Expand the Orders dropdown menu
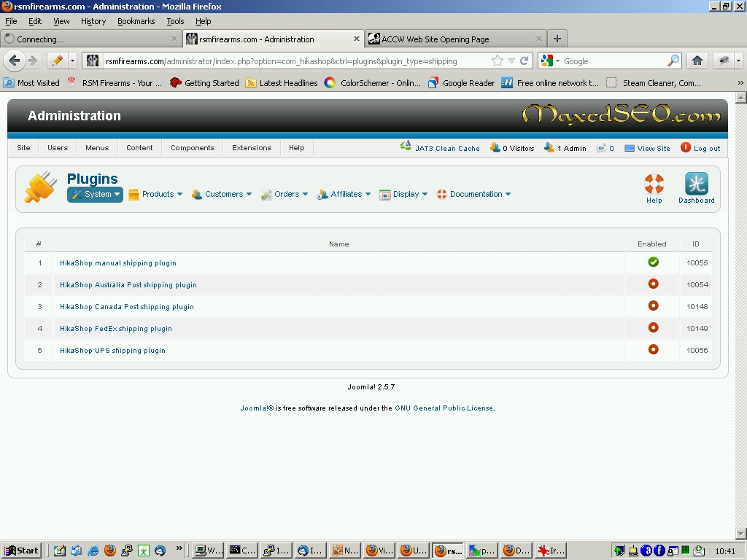 (285, 194)
